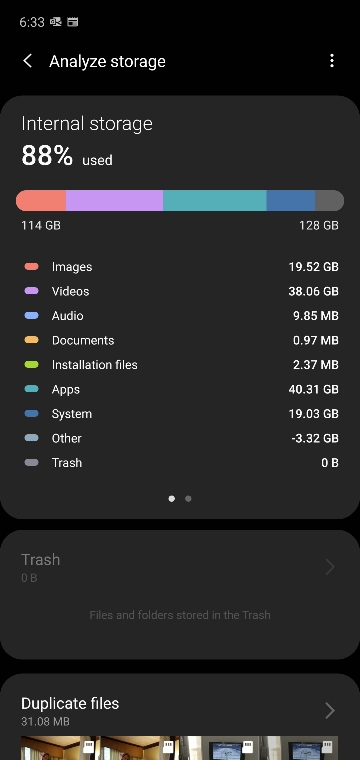Tap the System blue legend icon
The height and width of the screenshot is (760, 360).
click(31, 413)
